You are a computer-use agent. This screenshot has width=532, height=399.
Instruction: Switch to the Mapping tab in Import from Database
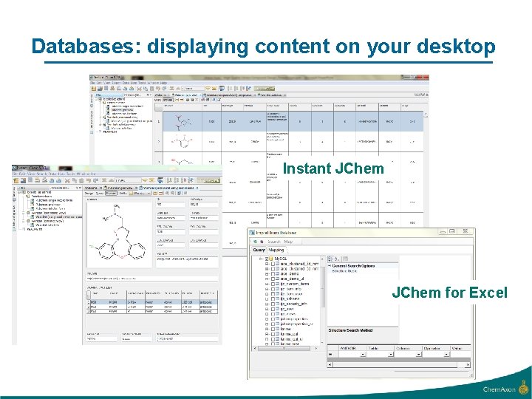[276, 250]
